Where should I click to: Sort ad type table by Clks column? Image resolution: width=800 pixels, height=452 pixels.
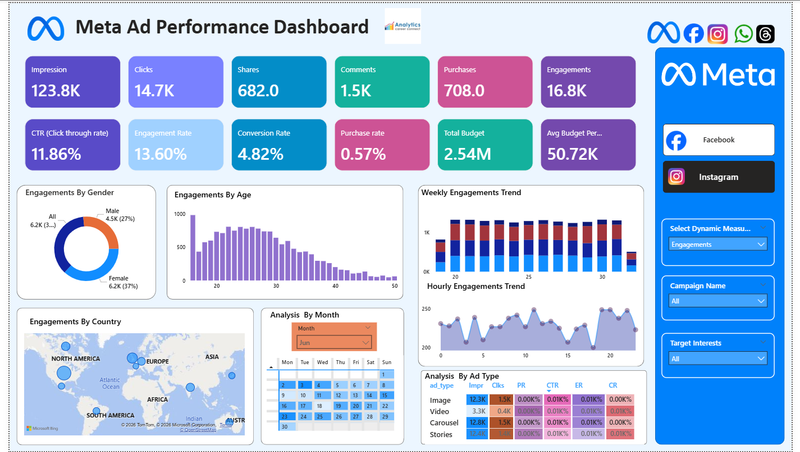(x=498, y=386)
